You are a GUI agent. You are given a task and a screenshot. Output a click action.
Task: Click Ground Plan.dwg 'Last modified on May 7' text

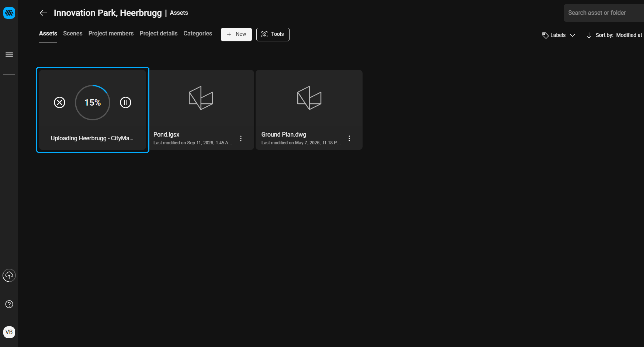[301, 143]
